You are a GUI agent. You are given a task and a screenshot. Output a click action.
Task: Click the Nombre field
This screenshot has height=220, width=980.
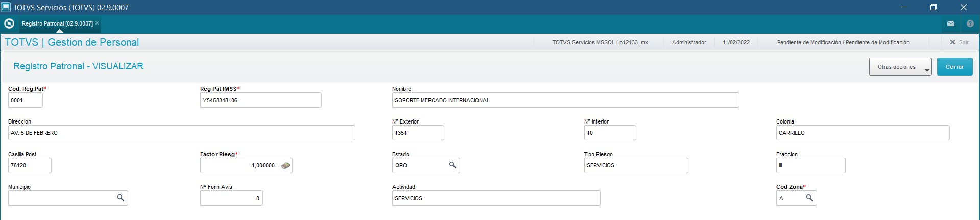(566, 100)
